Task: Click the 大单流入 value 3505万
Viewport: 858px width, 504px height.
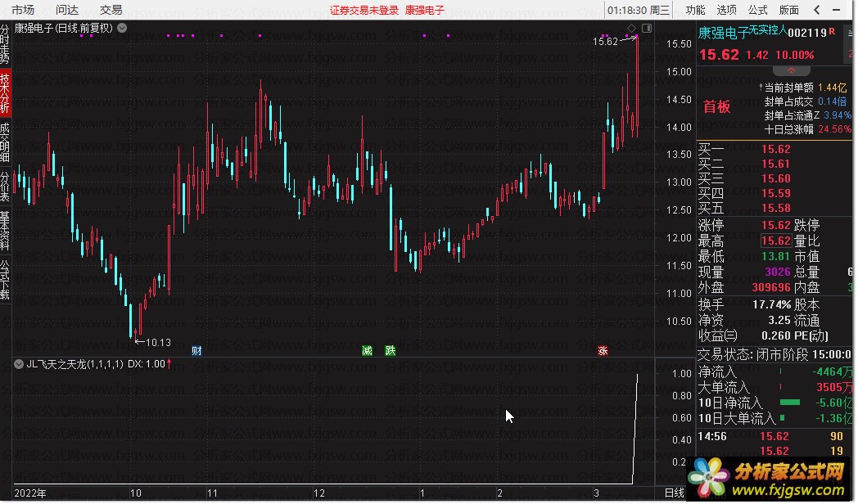Action: pyautogui.click(x=833, y=388)
